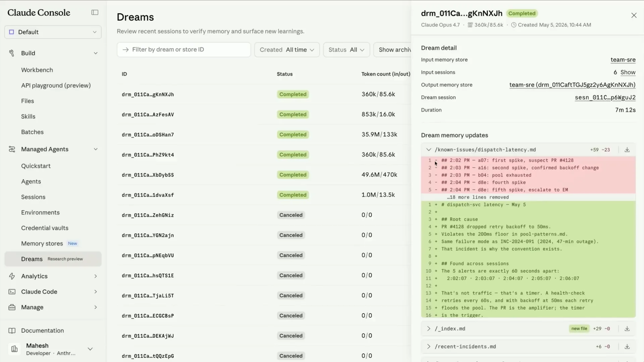Open the Skills page
This screenshot has width=644, height=362.
28,116
